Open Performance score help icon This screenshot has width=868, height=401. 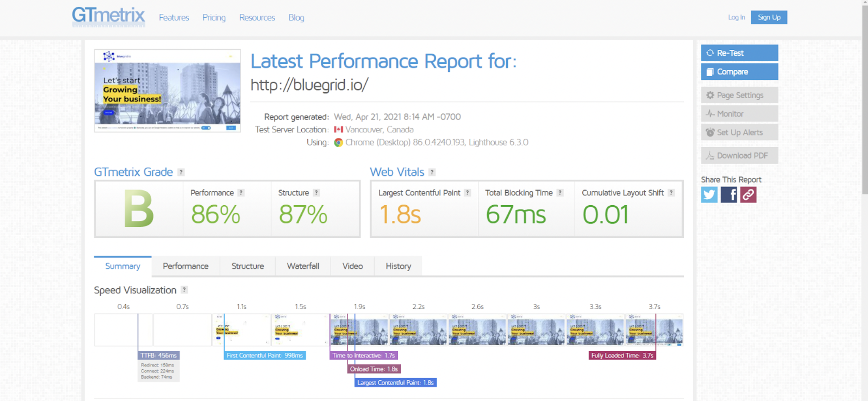click(241, 193)
